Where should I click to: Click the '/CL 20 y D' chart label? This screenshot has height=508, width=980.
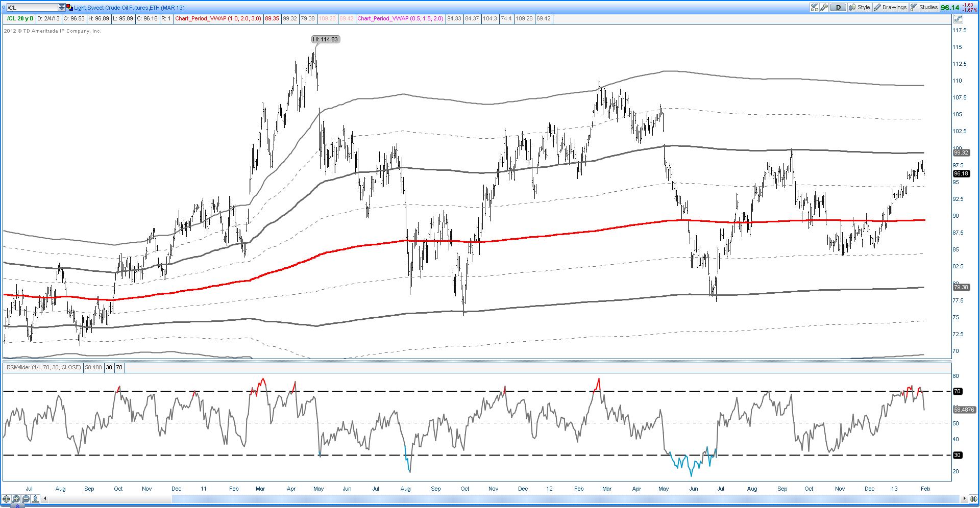[20, 18]
